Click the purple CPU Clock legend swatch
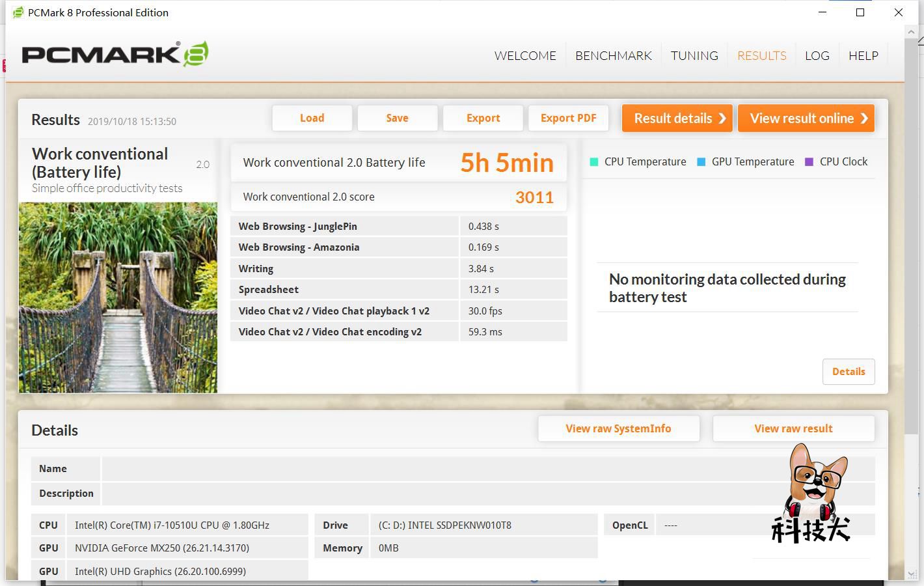The height and width of the screenshot is (586, 924). coord(809,162)
